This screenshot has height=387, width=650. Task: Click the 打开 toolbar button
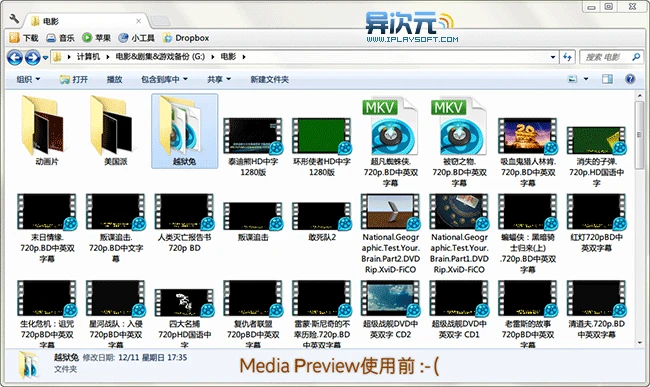[74, 79]
